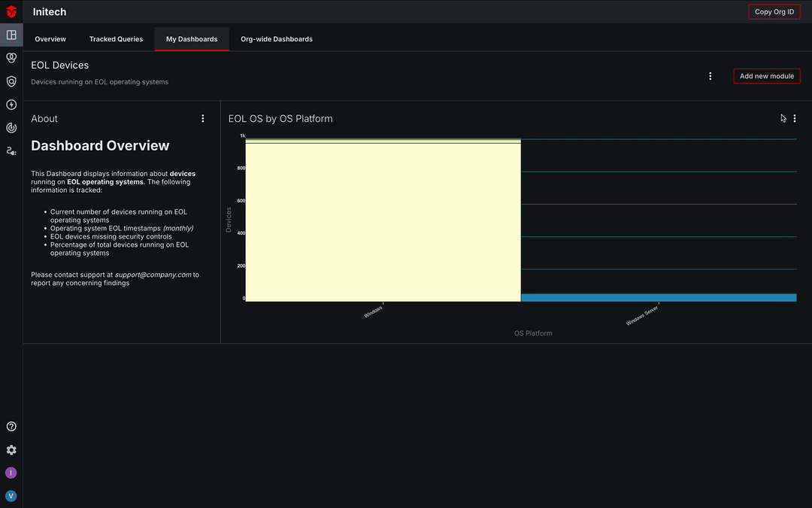Click the thin green segment atop the Windows bar

point(383,141)
